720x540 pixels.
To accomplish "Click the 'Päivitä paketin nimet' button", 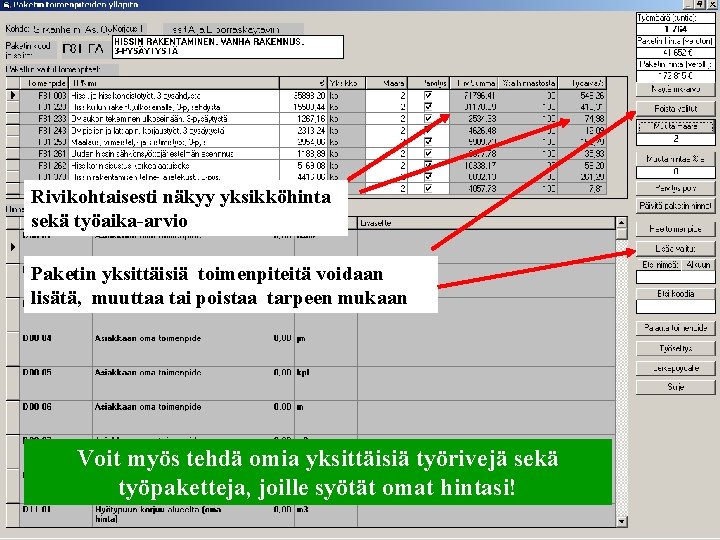I will click(x=675, y=206).
